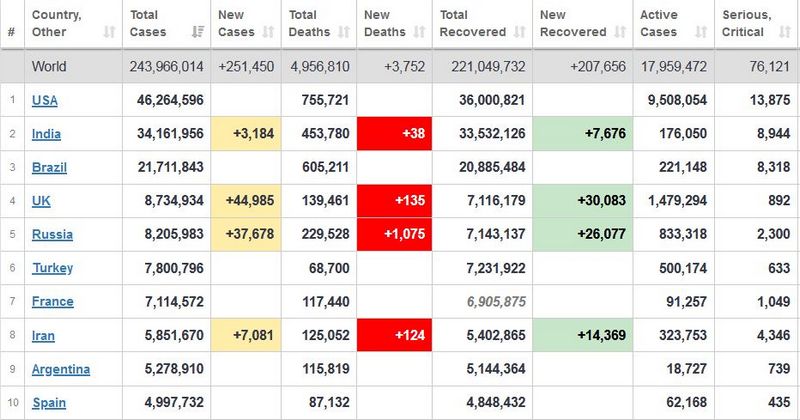
Task: Select UK new cases +44,985 cell
Action: [x=246, y=201]
